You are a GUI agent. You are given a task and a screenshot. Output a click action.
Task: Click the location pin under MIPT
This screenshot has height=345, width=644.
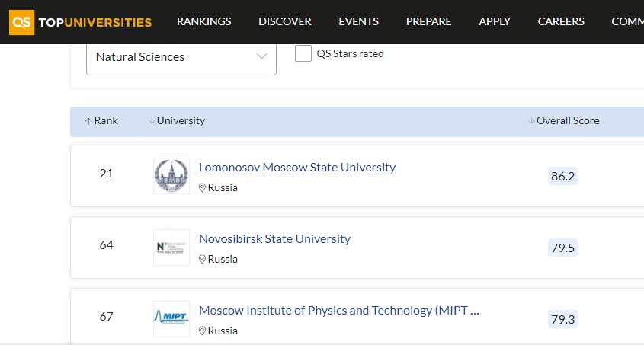202,331
